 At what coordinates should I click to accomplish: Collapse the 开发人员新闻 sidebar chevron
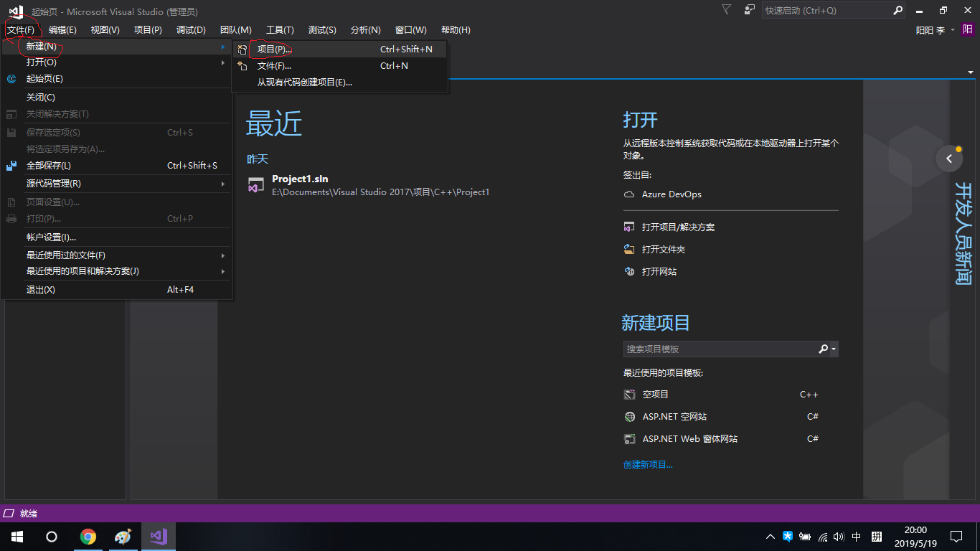[x=949, y=158]
